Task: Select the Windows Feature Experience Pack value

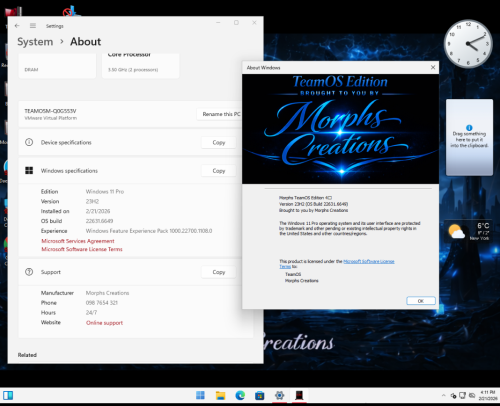Action: coord(149,231)
